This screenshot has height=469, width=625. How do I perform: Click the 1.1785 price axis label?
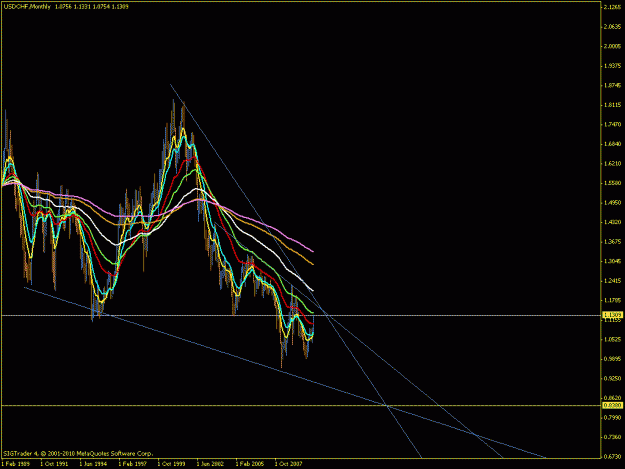[613, 300]
